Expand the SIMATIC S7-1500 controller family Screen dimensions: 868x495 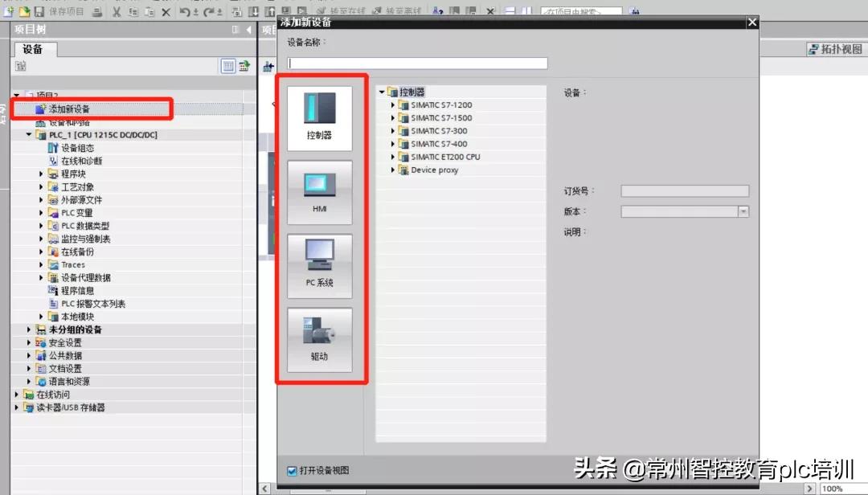(391, 117)
